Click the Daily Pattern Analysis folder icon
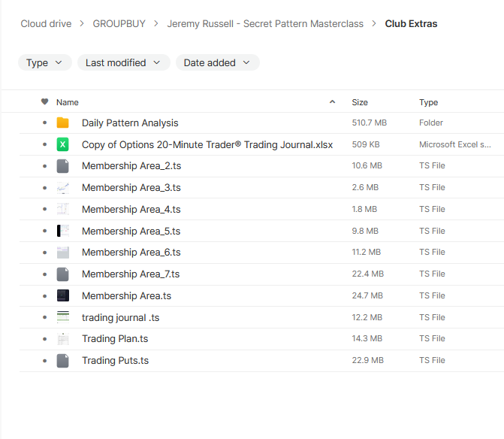The image size is (504, 439). [x=62, y=123]
